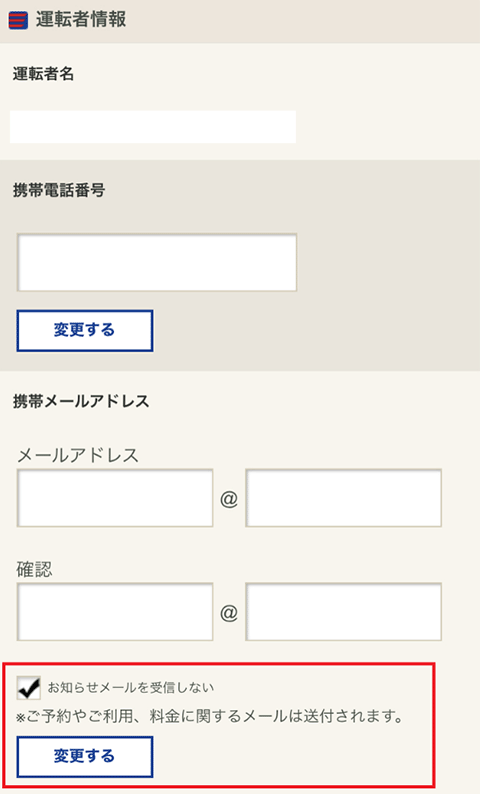Click the メールアドレス field label
This screenshot has height=794, width=480.
point(78,455)
